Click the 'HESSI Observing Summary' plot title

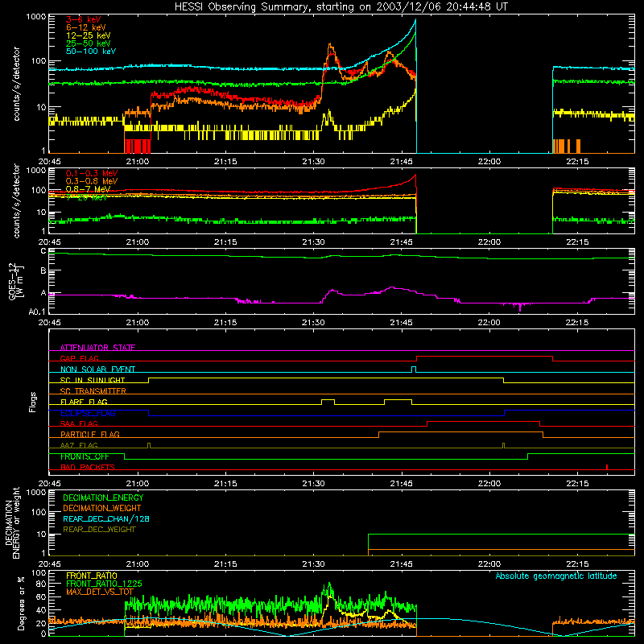(x=341, y=6)
